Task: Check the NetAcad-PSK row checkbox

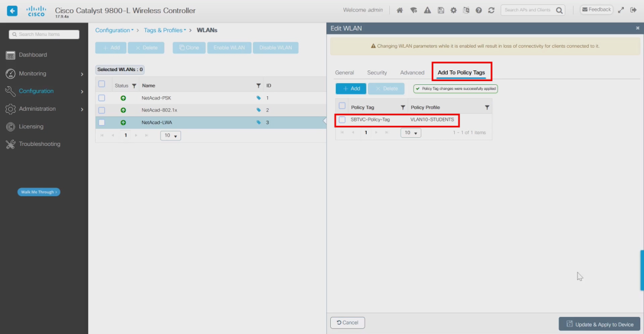Action: 101,98
